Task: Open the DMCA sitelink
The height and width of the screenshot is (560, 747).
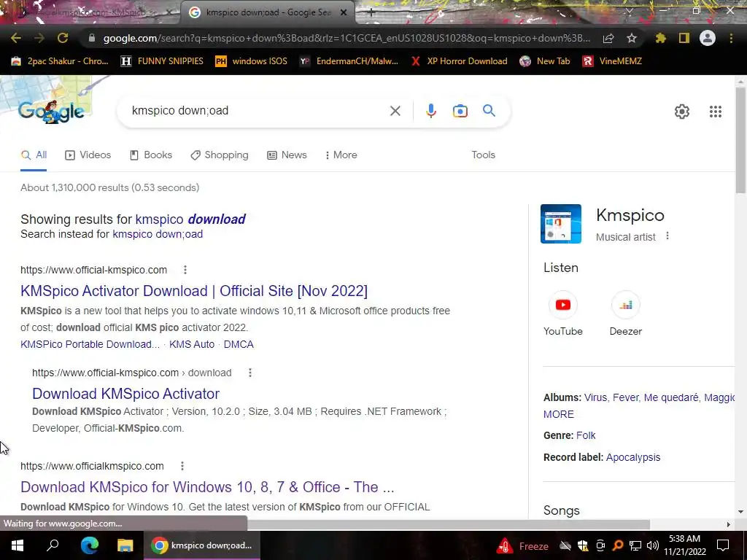Action: (239, 344)
